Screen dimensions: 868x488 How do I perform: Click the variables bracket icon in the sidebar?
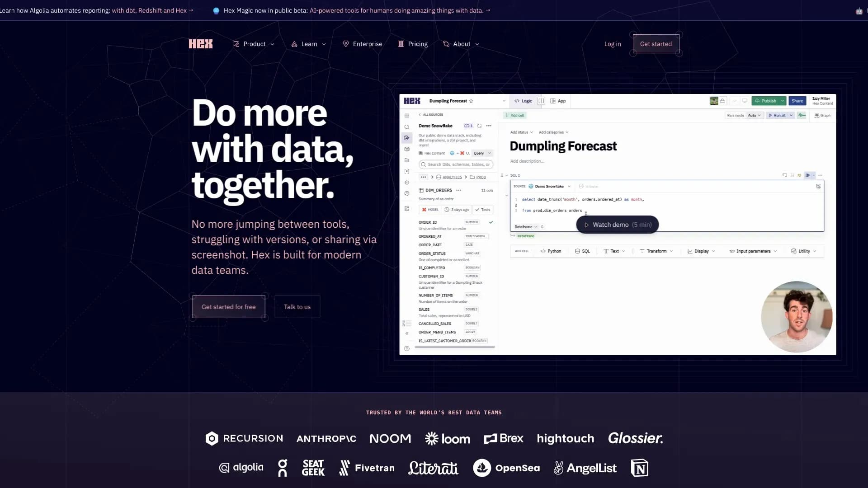click(407, 171)
